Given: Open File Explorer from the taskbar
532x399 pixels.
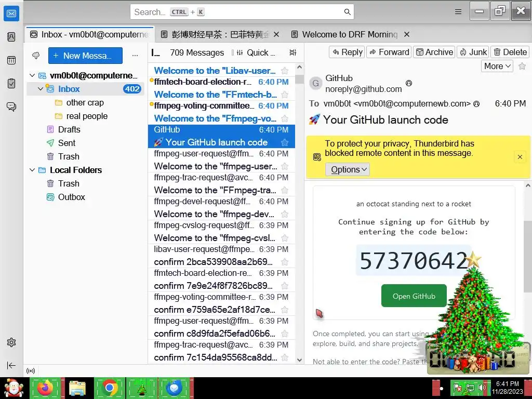Looking at the screenshot, I should (77, 388).
